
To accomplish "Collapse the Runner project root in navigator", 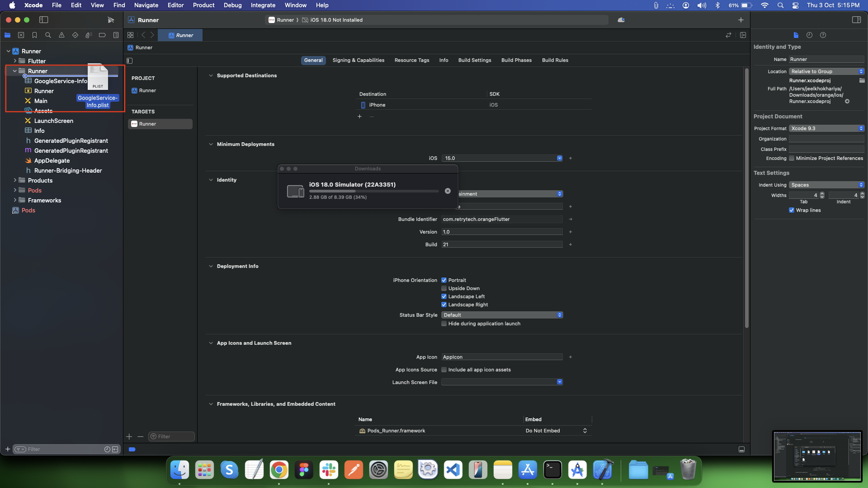I will (8, 51).
